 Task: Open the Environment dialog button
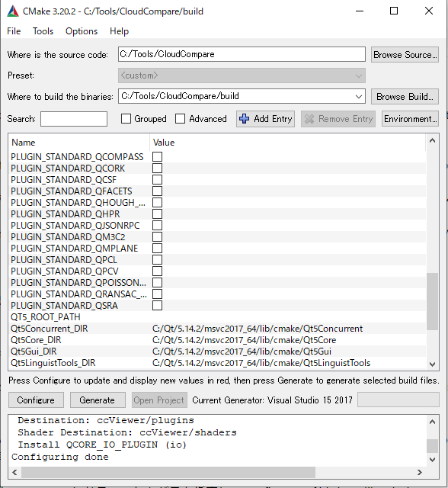tap(410, 119)
